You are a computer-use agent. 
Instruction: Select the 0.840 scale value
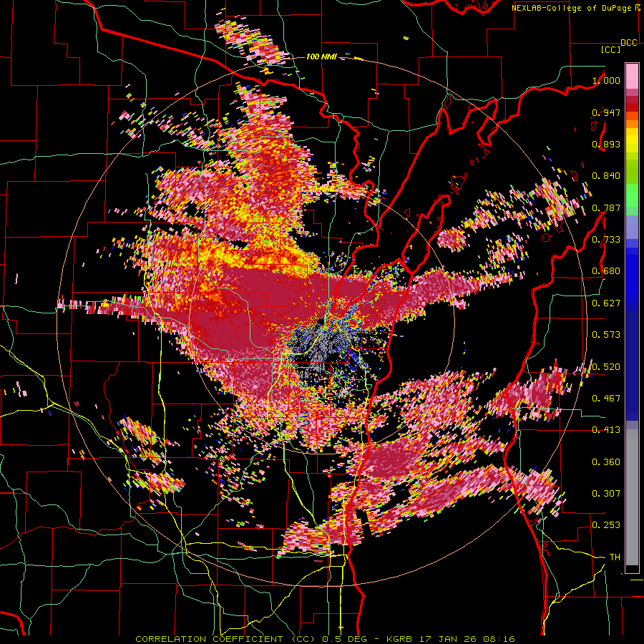click(606, 176)
